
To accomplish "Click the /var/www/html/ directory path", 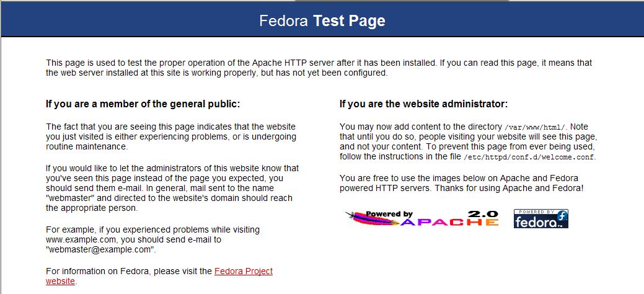I will [x=537, y=127].
